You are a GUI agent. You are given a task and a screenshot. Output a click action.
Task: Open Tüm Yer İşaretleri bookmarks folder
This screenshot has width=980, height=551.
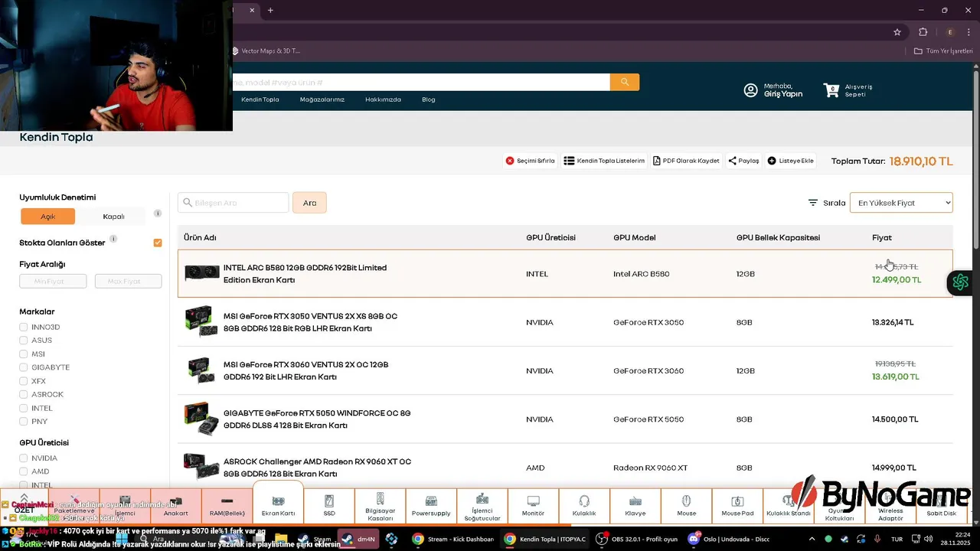943,51
